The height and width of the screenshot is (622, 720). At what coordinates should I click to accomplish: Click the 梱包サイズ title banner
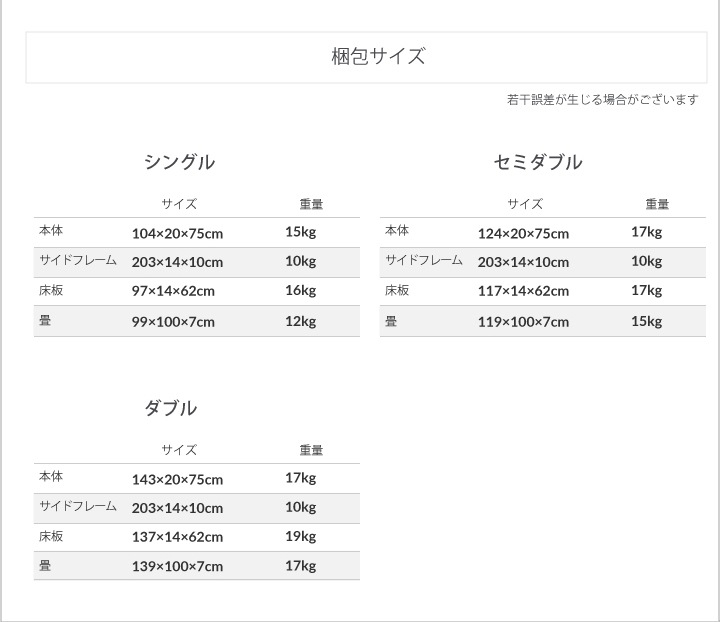pos(378,57)
